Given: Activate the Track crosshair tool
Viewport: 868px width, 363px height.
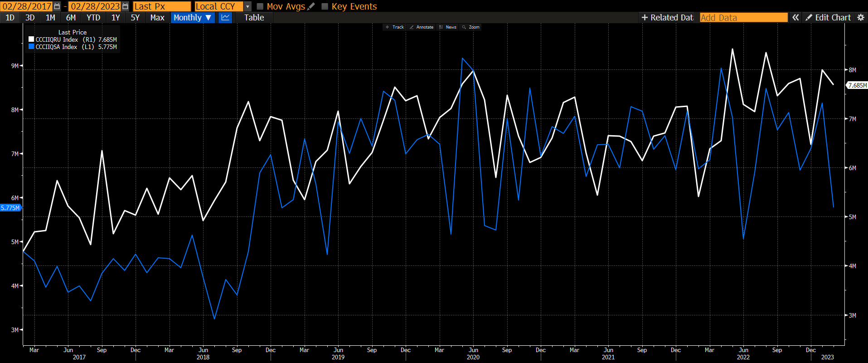Looking at the screenshot, I should [x=394, y=27].
